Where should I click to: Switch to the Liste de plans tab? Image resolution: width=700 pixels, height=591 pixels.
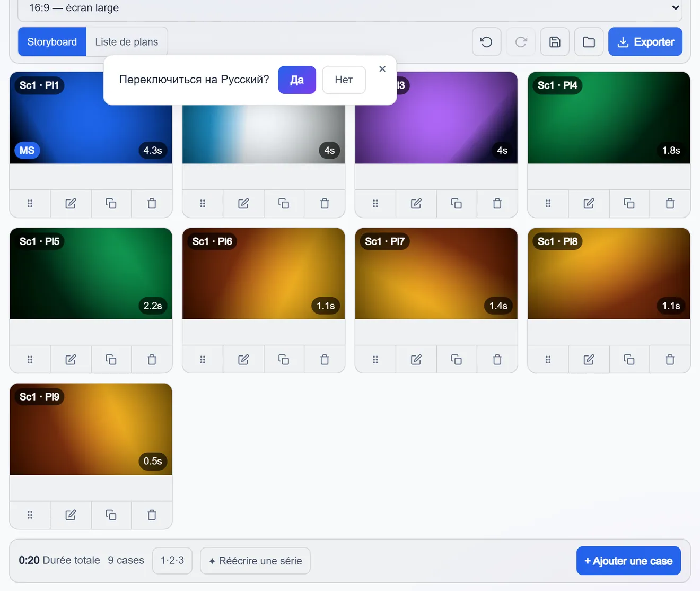pyautogui.click(x=127, y=42)
